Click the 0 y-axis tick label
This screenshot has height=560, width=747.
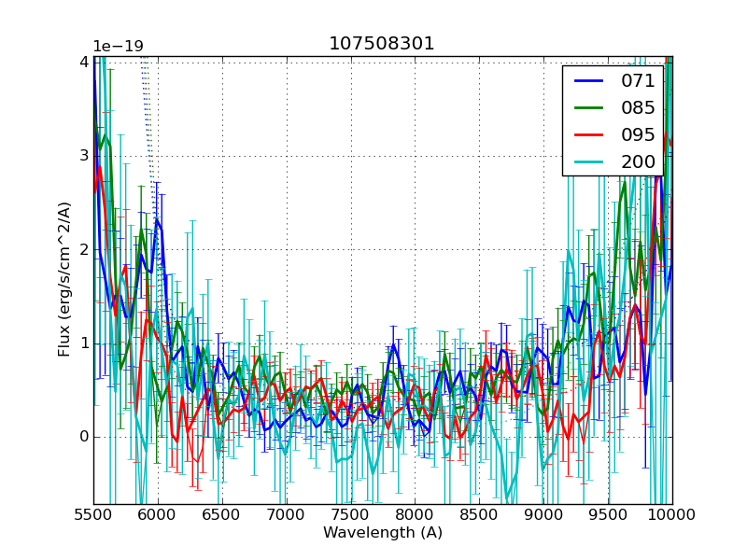coord(83,437)
